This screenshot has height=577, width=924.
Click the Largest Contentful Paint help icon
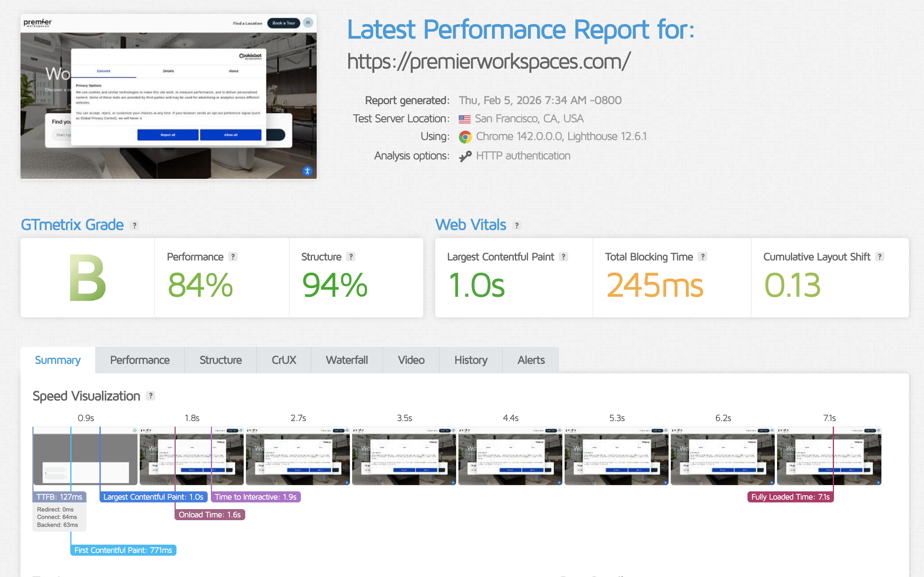(x=563, y=257)
